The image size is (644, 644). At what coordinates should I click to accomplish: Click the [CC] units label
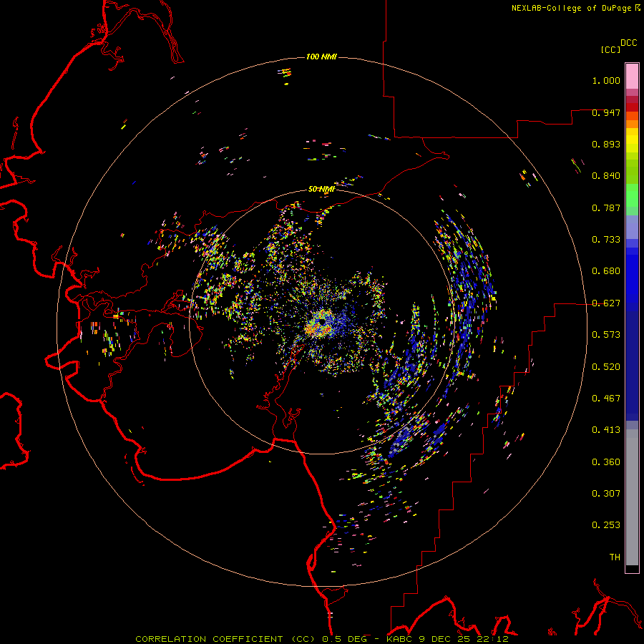click(610, 49)
